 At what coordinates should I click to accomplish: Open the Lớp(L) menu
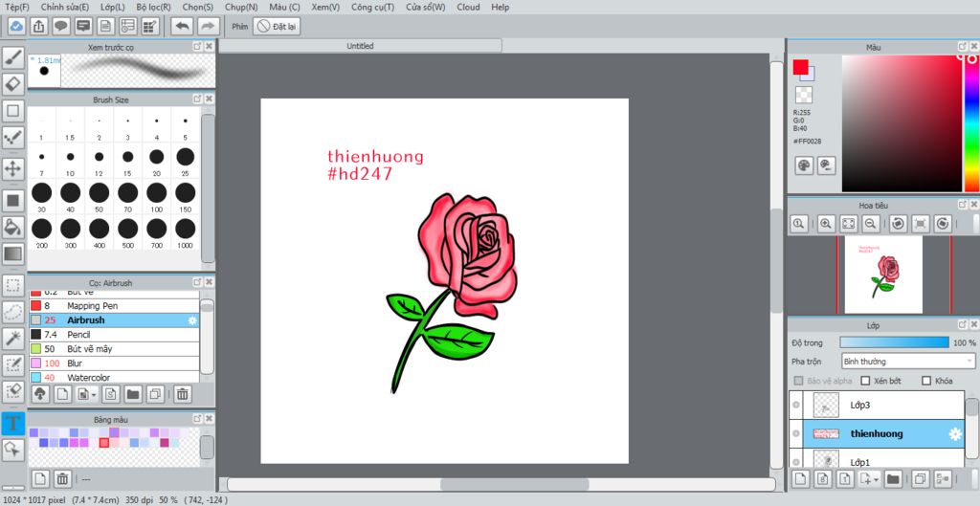click(112, 7)
